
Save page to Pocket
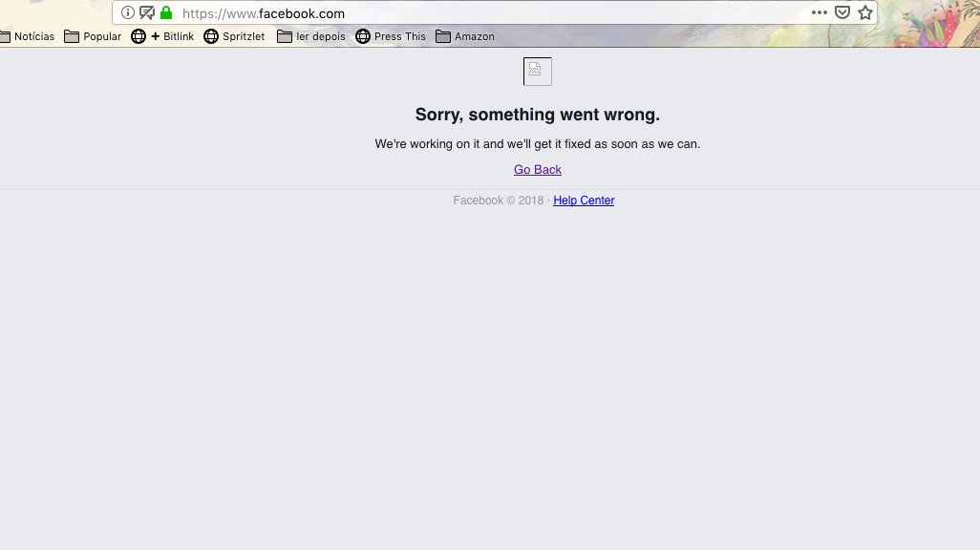tap(842, 12)
